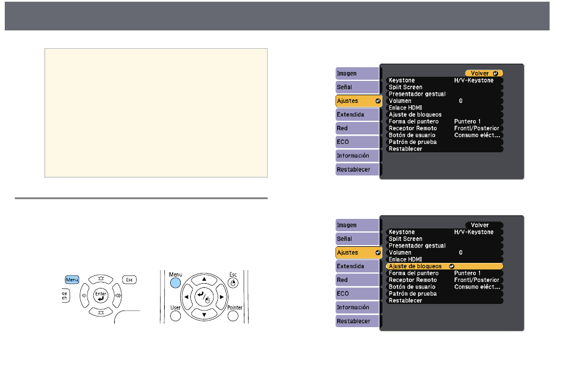Select Botón de usuario row where Ajuste de bloqueos is highlighted
The height and width of the screenshot is (392, 565).
tap(444, 287)
